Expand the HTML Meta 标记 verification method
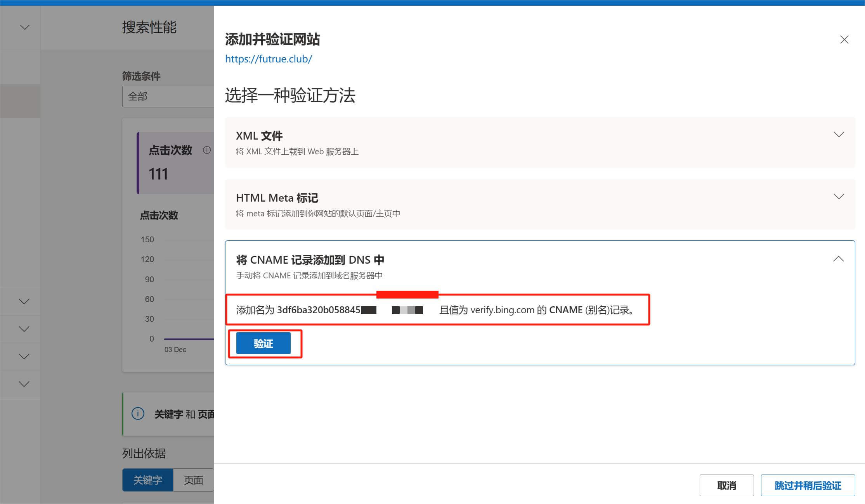Screen dimensions: 865x504 coord(839,197)
